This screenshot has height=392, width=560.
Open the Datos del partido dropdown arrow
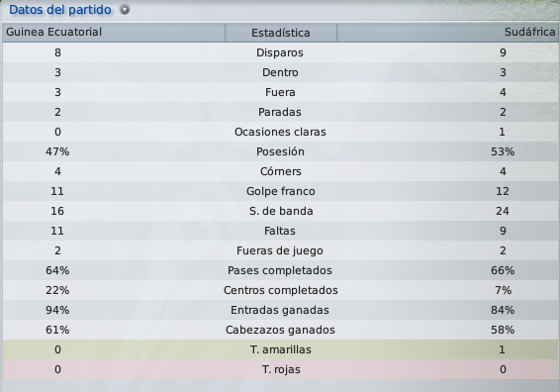point(125,10)
